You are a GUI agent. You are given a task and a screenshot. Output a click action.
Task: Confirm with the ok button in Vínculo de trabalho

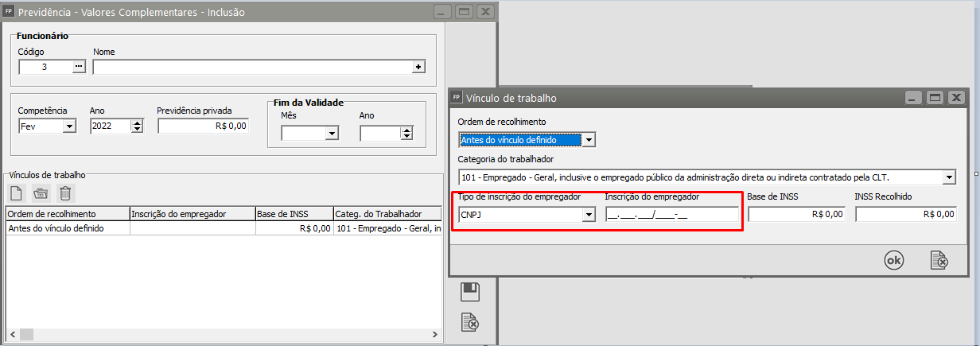pyautogui.click(x=894, y=259)
